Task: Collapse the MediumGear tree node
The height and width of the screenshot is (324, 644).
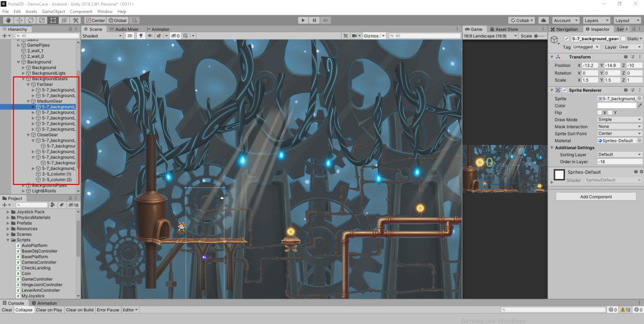Action: pos(29,101)
